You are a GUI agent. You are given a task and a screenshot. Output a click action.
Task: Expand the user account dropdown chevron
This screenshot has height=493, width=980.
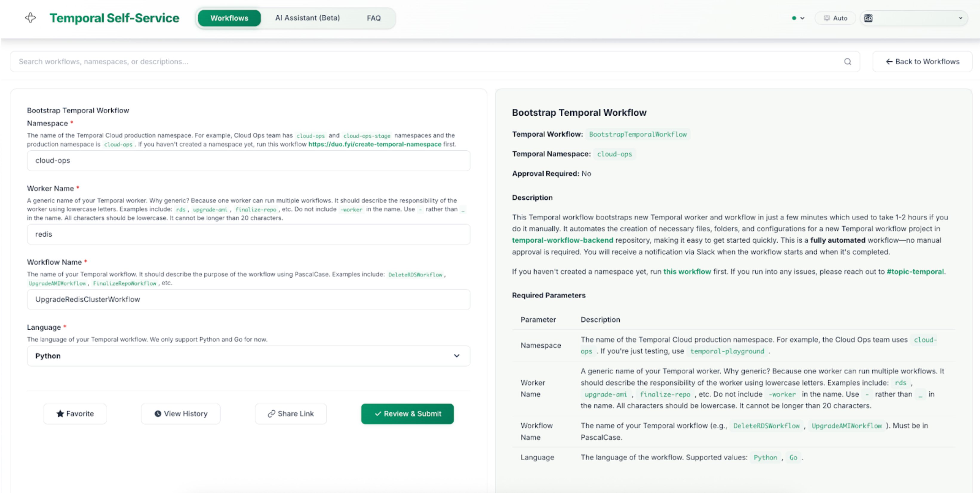click(960, 18)
